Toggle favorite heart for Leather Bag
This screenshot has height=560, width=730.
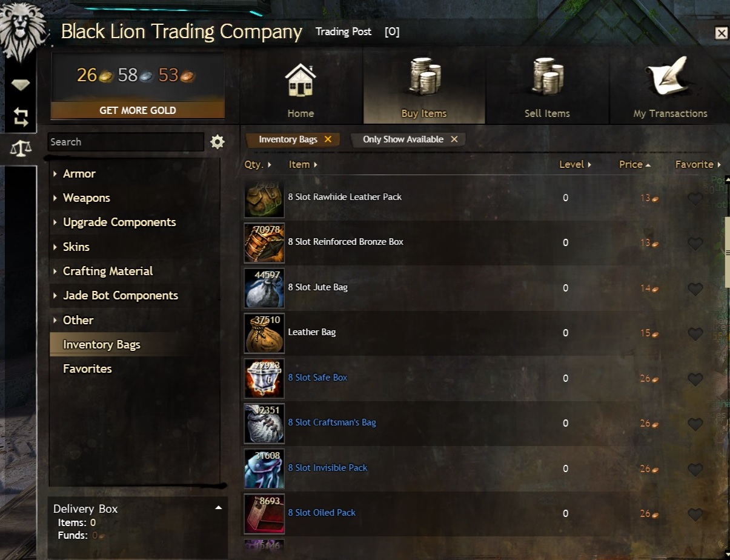pos(695,333)
